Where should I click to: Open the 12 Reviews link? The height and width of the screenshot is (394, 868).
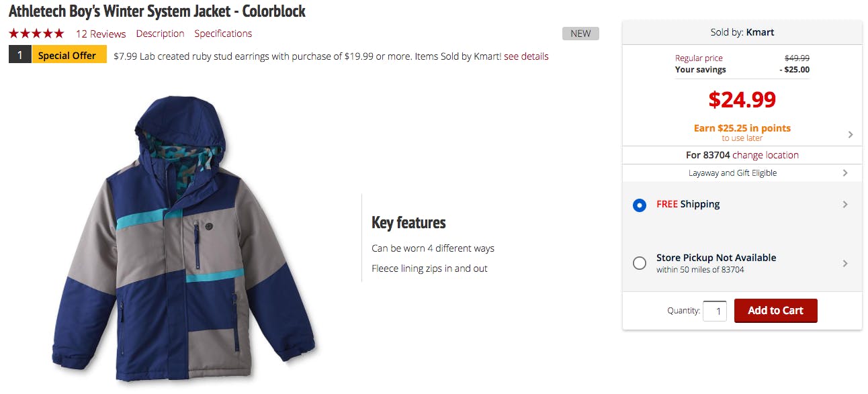[x=101, y=34]
